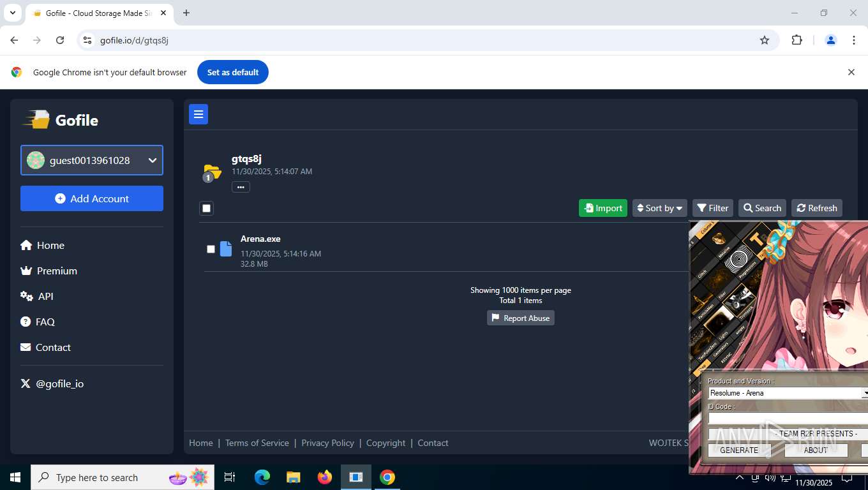Click GENERATE in the keygen window
The height and width of the screenshot is (490, 868).
pyautogui.click(x=739, y=450)
